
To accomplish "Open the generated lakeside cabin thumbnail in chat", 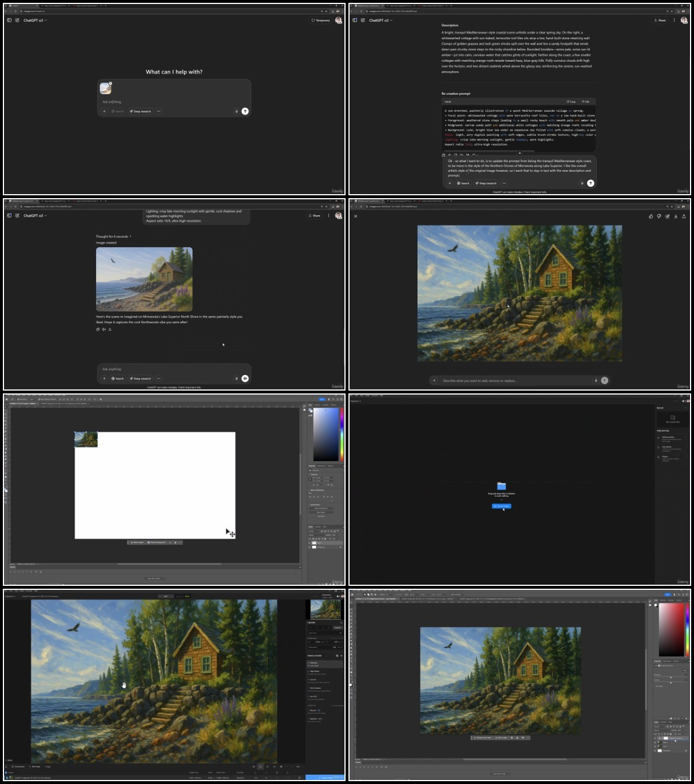I will [144, 279].
